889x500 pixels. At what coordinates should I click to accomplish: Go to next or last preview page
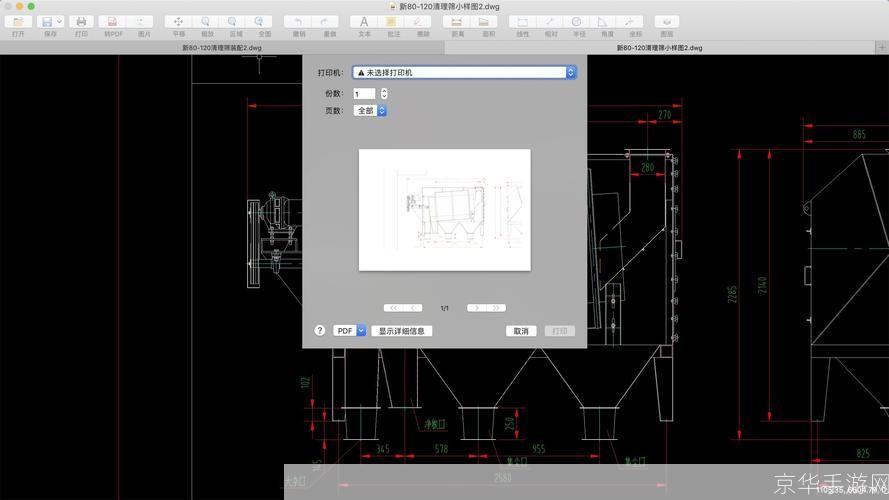click(486, 308)
